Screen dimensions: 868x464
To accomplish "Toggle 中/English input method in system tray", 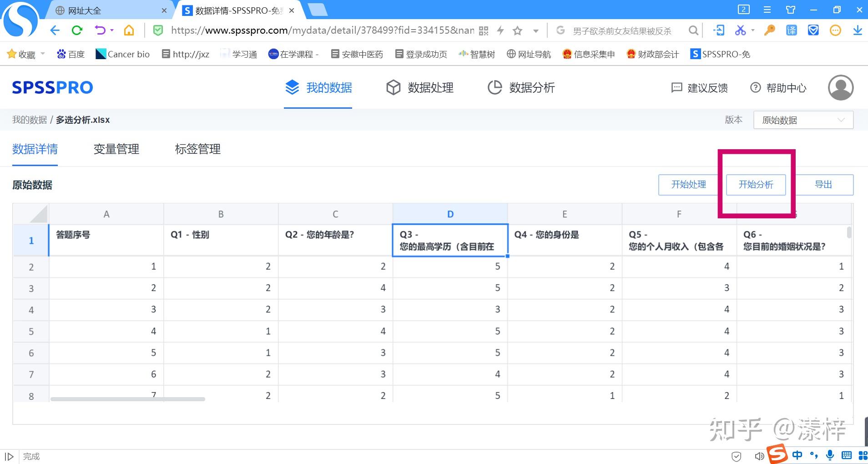I will pos(798,455).
